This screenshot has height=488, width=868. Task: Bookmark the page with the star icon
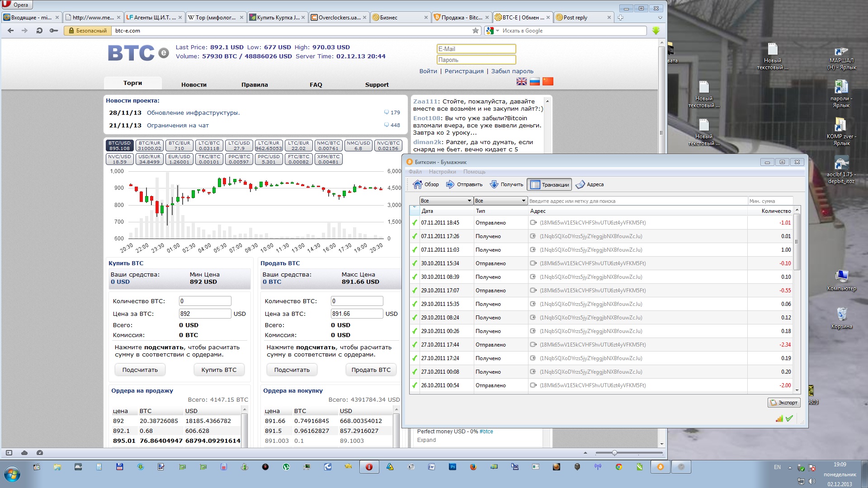coord(475,31)
